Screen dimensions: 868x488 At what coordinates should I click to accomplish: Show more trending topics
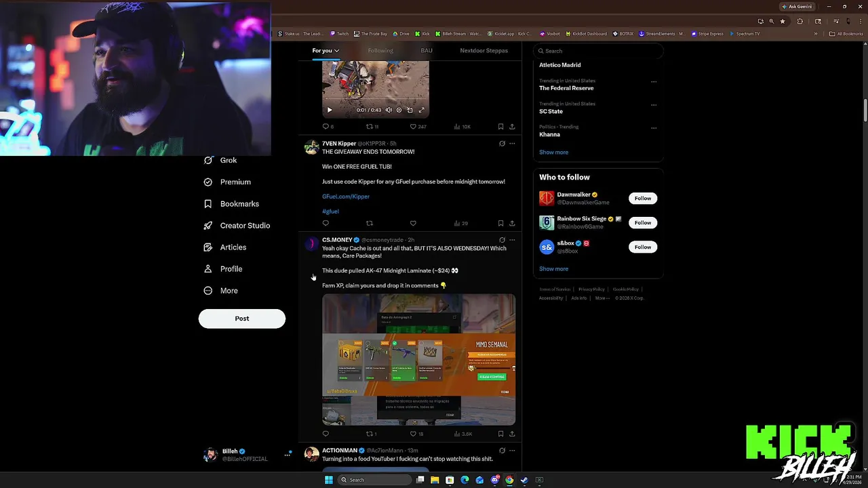point(553,152)
